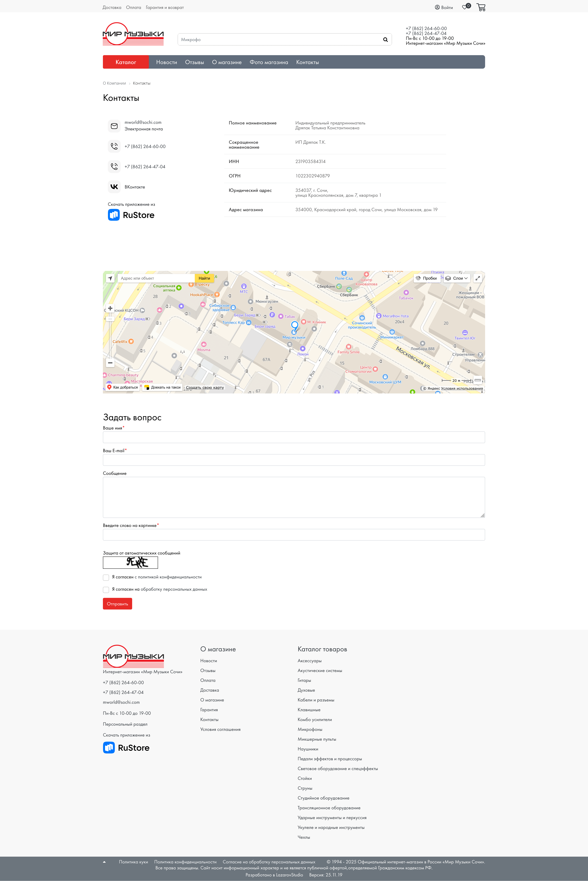Zoom in the map with plus button
588x881 pixels.
point(110,308)
